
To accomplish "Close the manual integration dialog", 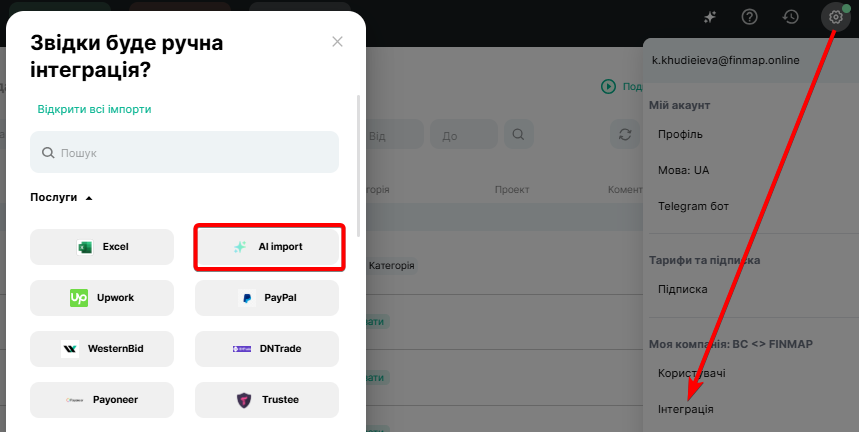I will coord(337,42).
